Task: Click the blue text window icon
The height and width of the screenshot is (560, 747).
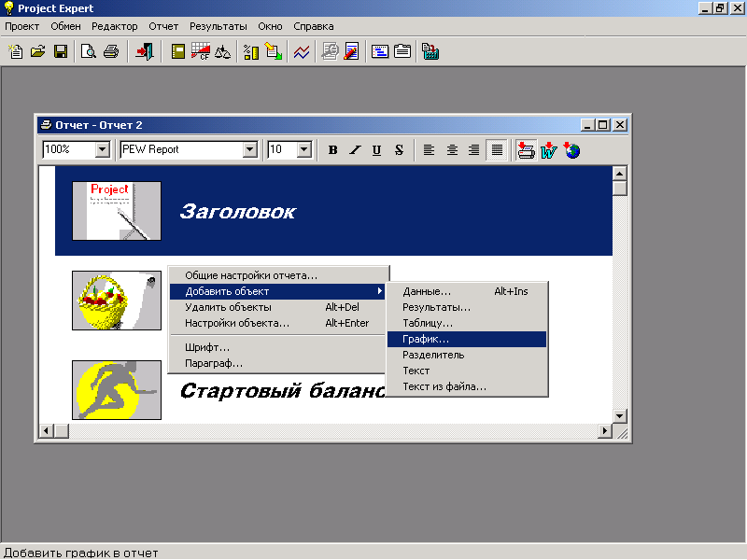Action: click(x=380, y=51)
